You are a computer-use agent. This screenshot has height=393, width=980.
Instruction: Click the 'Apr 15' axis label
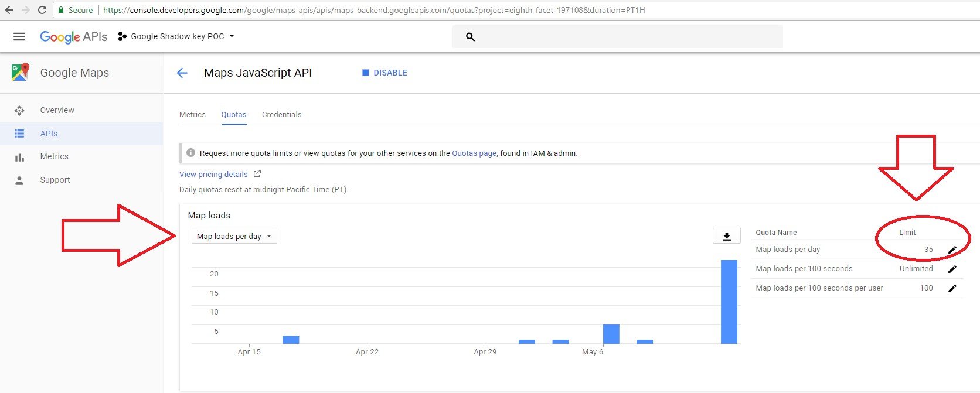(249, 352)
